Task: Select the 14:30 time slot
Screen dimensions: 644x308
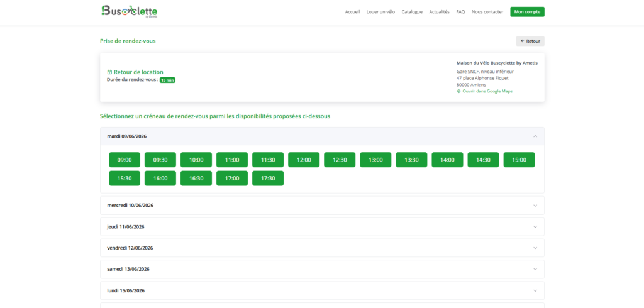Action: point(484,160)
